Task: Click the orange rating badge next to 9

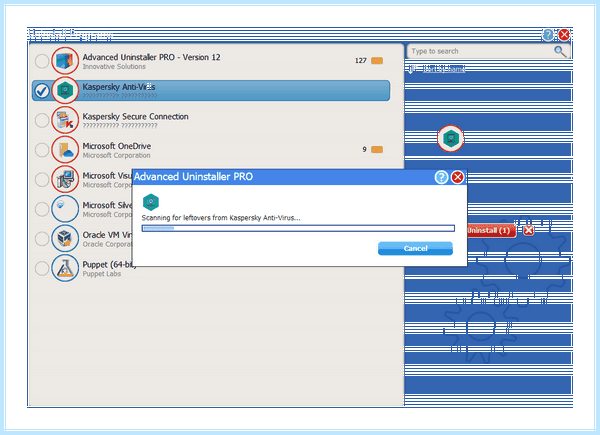Action: tap(377, 149)
